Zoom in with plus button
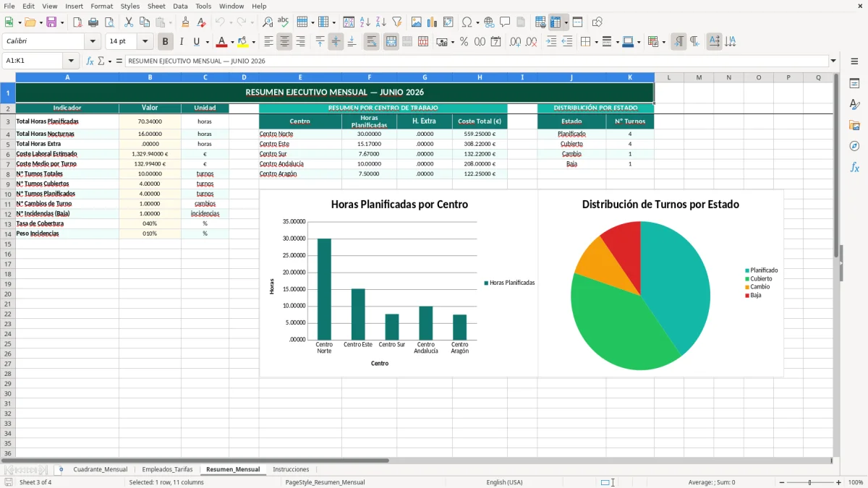 click(x=839, y=482)
